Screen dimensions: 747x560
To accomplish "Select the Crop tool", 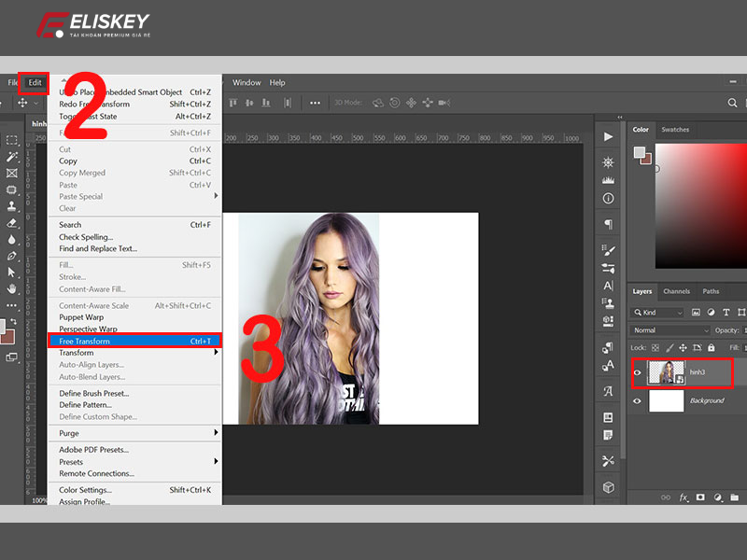I will (12, 175).
